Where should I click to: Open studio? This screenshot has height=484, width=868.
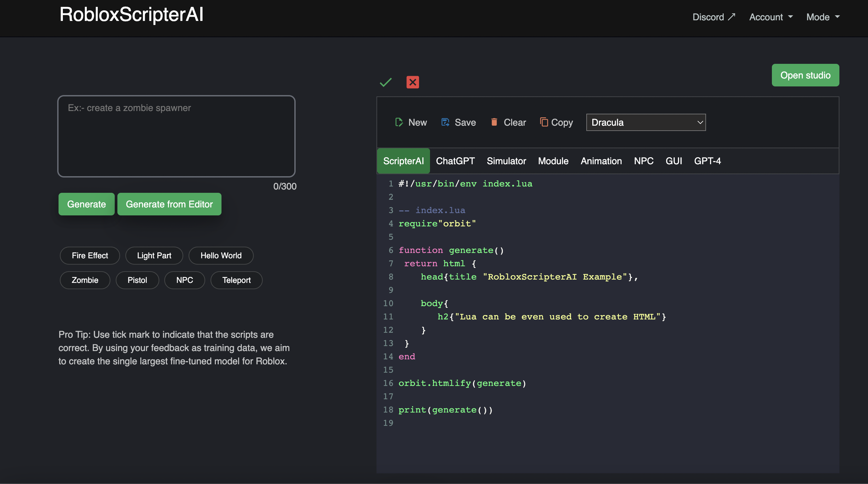(x=805, y=75)
